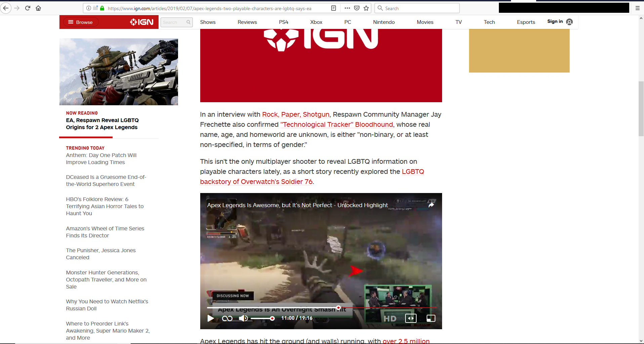Screen dimensions: 644x344
Task: Open Netflix's Russian Doll article
Action: [x=107, y=305]
